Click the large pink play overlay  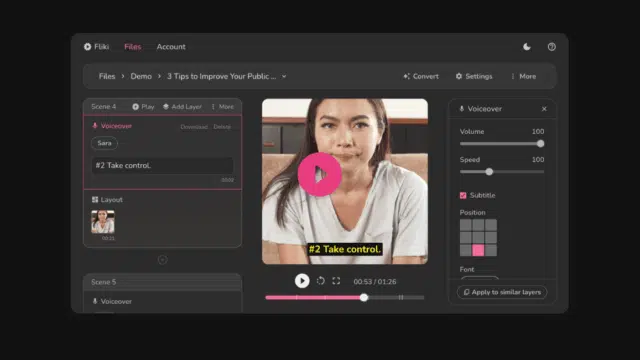320,175
